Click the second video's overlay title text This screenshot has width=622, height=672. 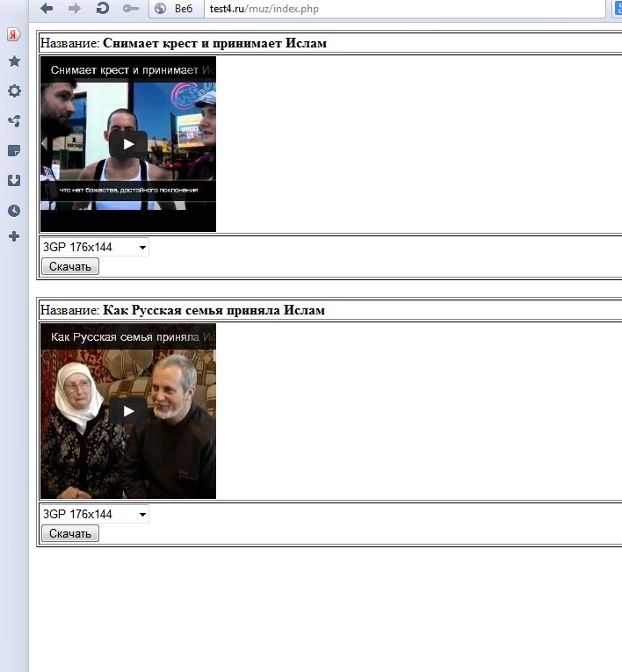tap(133, 337)
